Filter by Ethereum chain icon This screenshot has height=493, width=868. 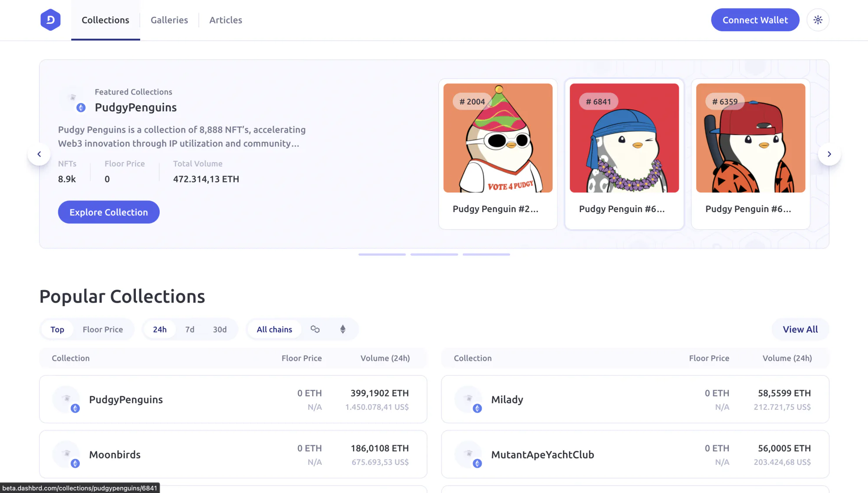[x=343, y=330]
